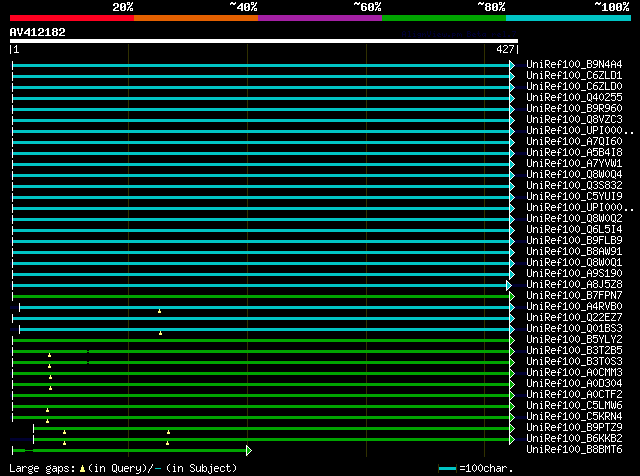The image size is (640, 476).
Task: Click the red 20% segment of the identity scale
Action: [x=72, y=18]
